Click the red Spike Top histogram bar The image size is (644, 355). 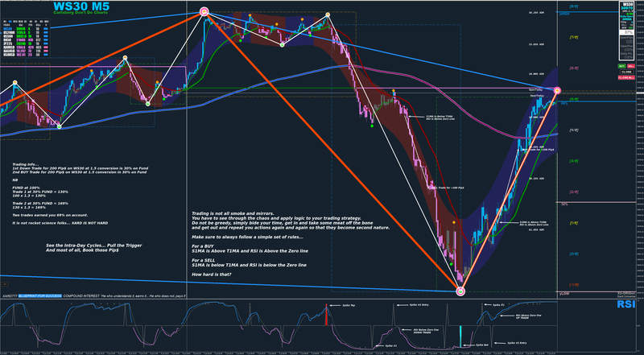(x=327, y=315)
